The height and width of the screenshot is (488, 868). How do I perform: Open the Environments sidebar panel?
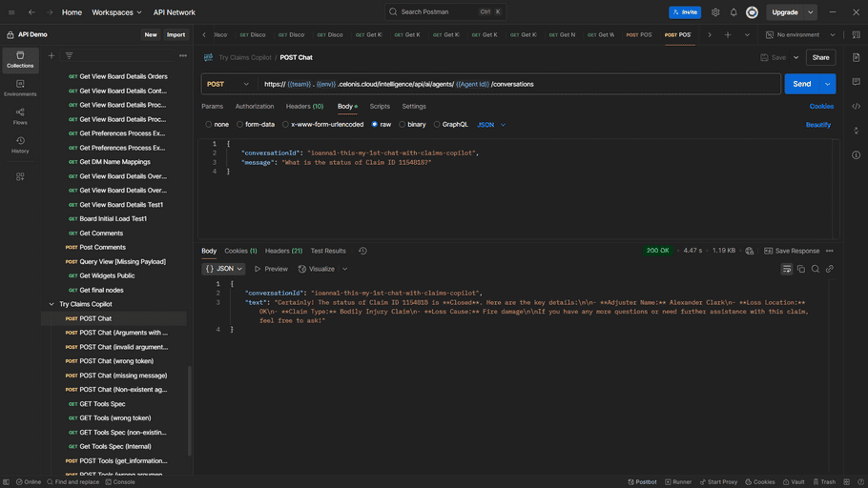(x=20, y=88)
